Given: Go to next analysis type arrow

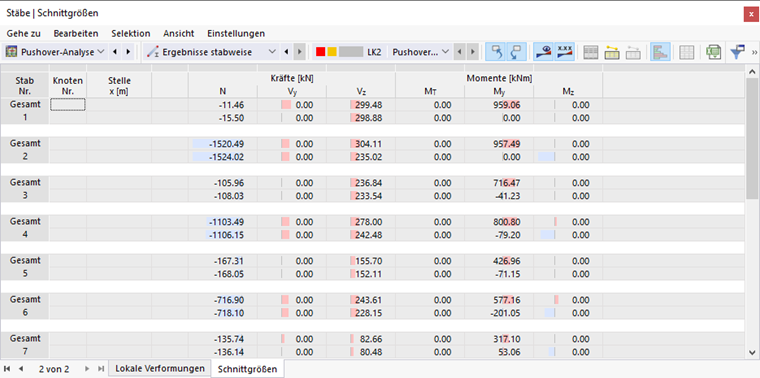Looking at the screenshot, I should (x=128, y=52).
